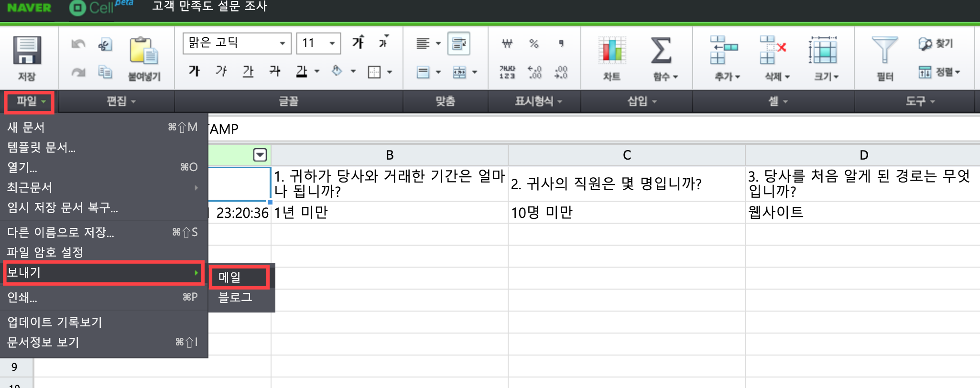Select column header C

tap(627, 155)
